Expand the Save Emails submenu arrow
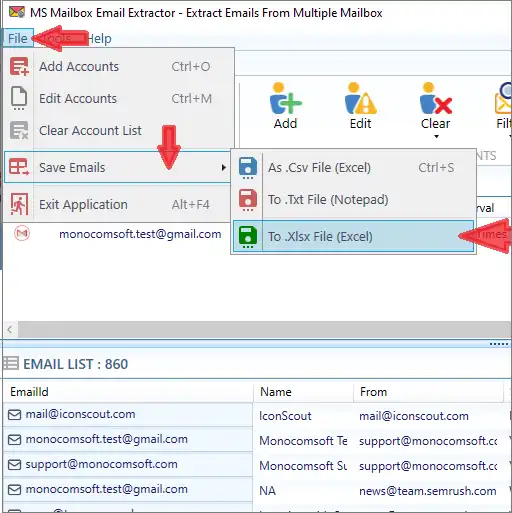Viewport: 512px width, 513px height. coord(223,167)
